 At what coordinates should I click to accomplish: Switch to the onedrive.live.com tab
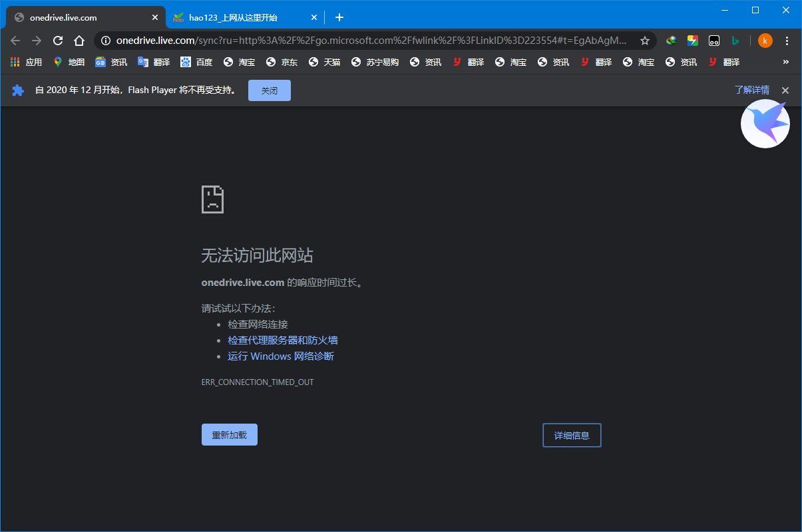click(85, 18)
